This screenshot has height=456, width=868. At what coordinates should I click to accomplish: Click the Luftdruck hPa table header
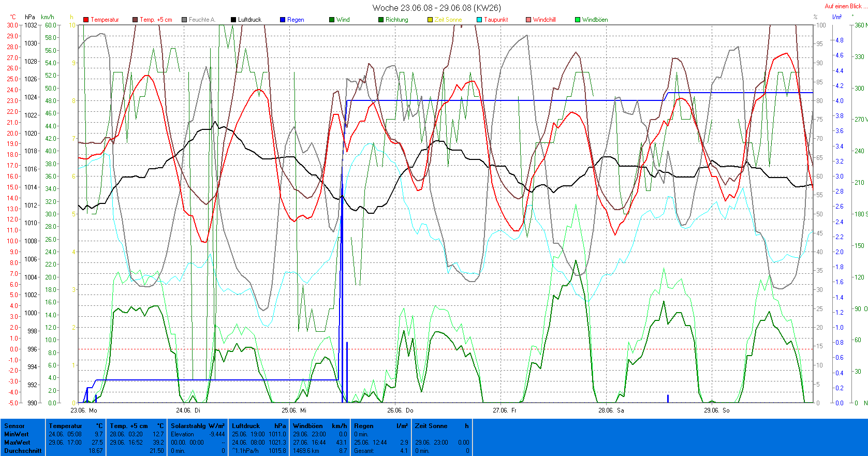tap(258, 426)
